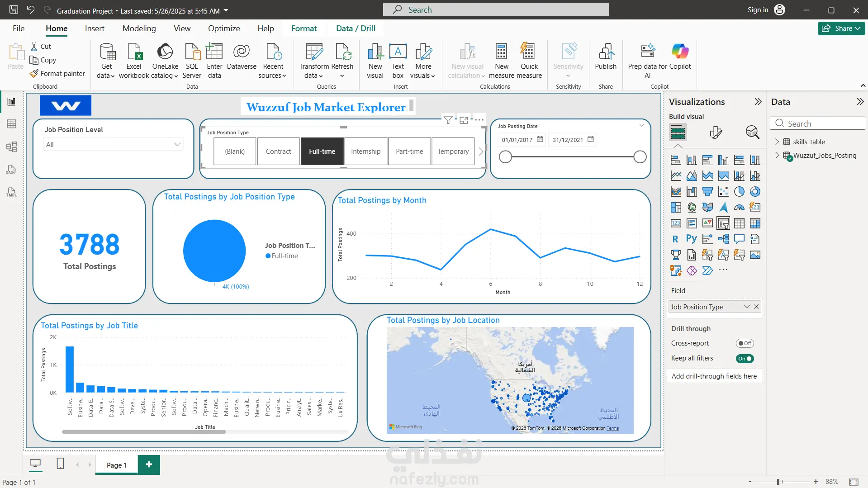
Task: Switch to Table view in left sidebar
Action: click(11, 124)
